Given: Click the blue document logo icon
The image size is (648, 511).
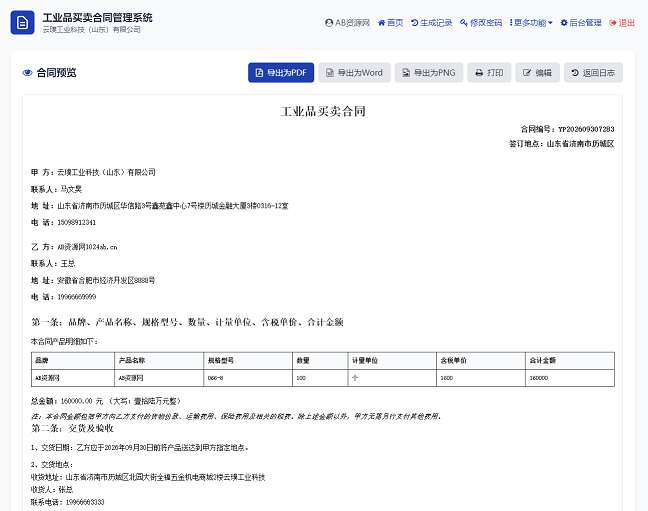Looking at the screenshot, I should pos(22,22).
